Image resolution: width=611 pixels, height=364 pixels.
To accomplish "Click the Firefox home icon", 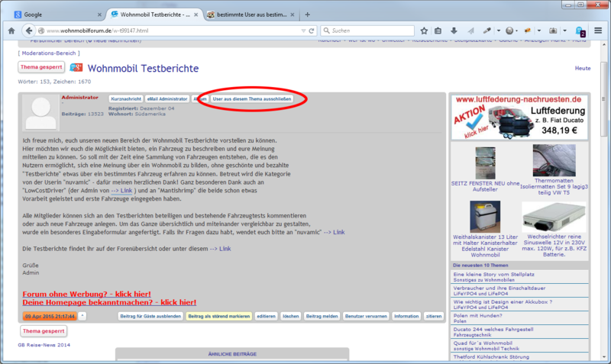I will pos(11,31).
